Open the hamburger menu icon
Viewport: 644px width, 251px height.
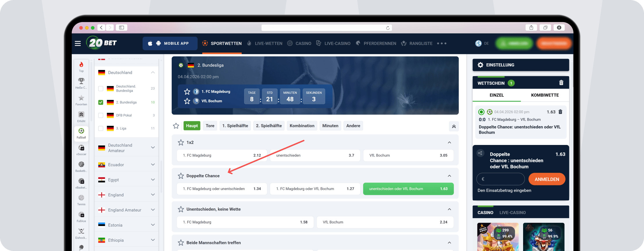[x=78, y=44]
